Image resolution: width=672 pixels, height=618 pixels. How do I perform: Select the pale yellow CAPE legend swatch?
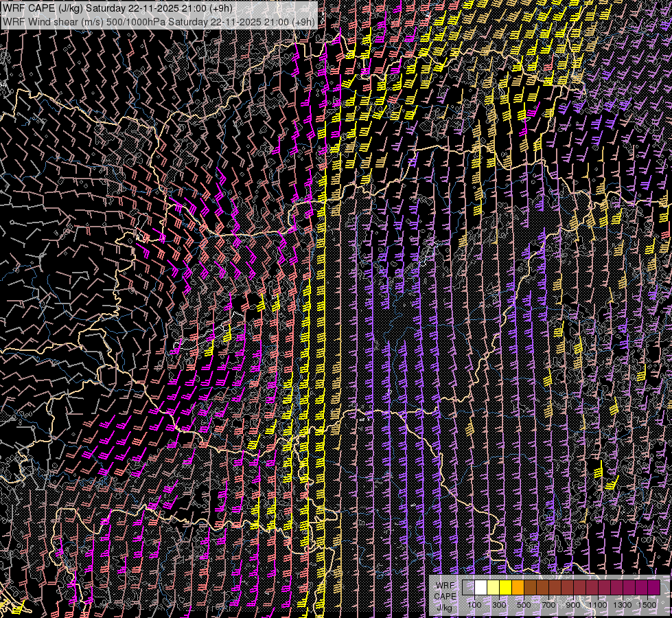click(x=493, y=588)
